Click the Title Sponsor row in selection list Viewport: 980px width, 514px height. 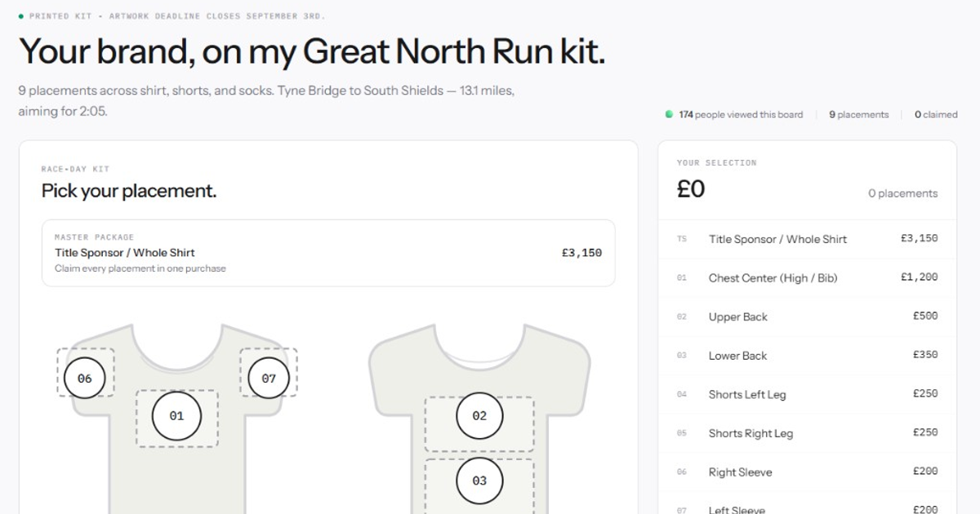tap(807, 239)
